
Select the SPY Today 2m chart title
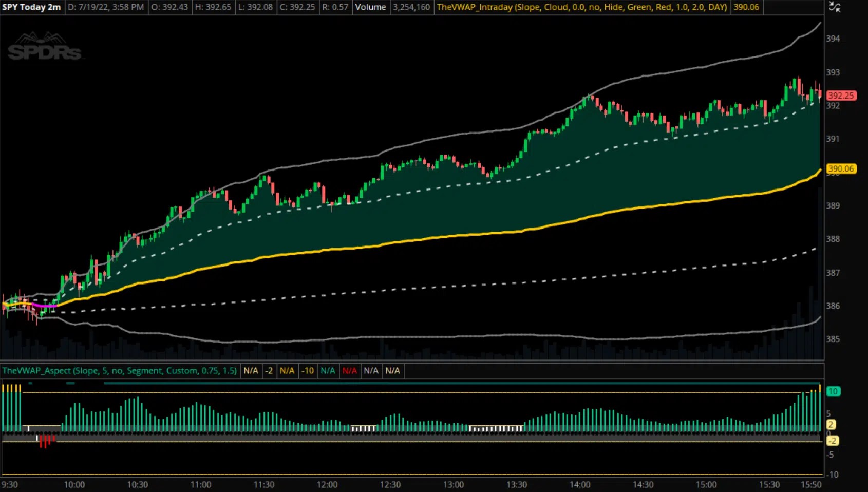click(x=31, y=7)
